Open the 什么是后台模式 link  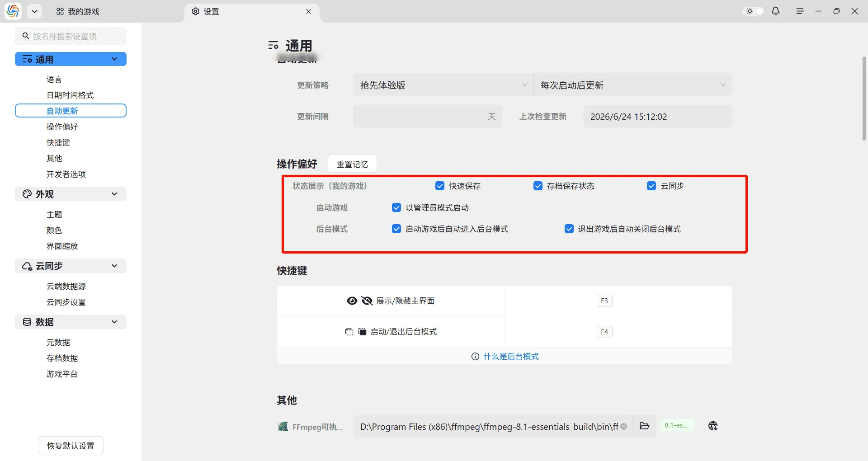click(x=511, y=357)
